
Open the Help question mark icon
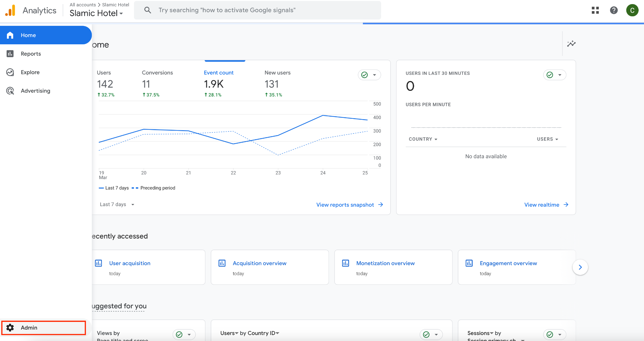tap(613, 10)
